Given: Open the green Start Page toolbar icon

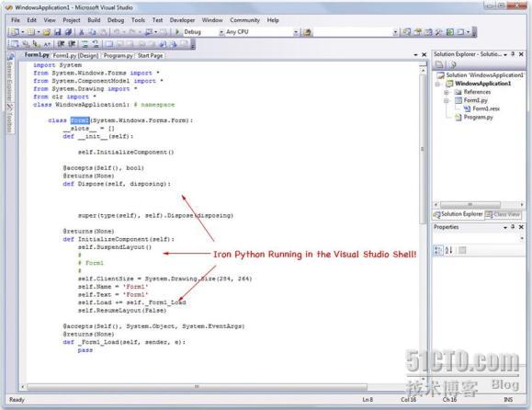Looking at the screenshot, I should click(450, 32).
